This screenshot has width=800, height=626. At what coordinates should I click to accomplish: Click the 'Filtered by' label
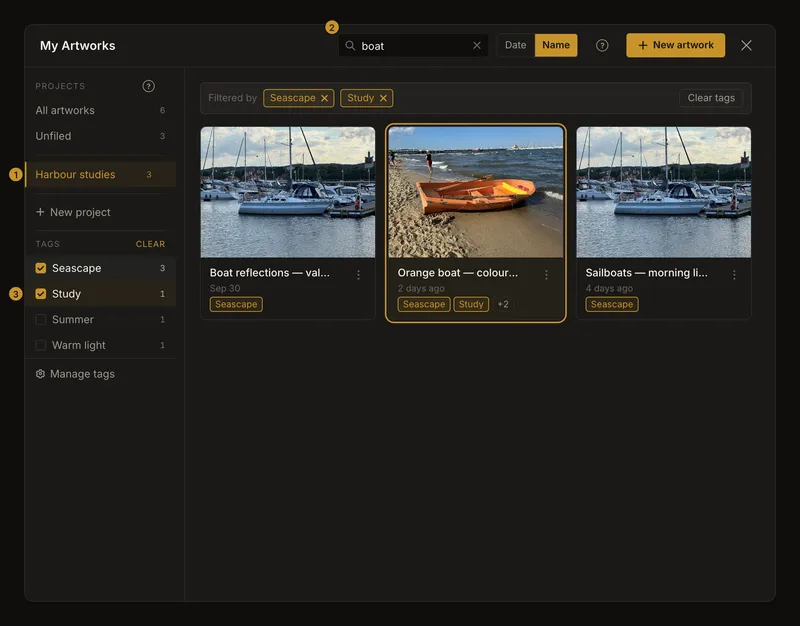point(233,98)
